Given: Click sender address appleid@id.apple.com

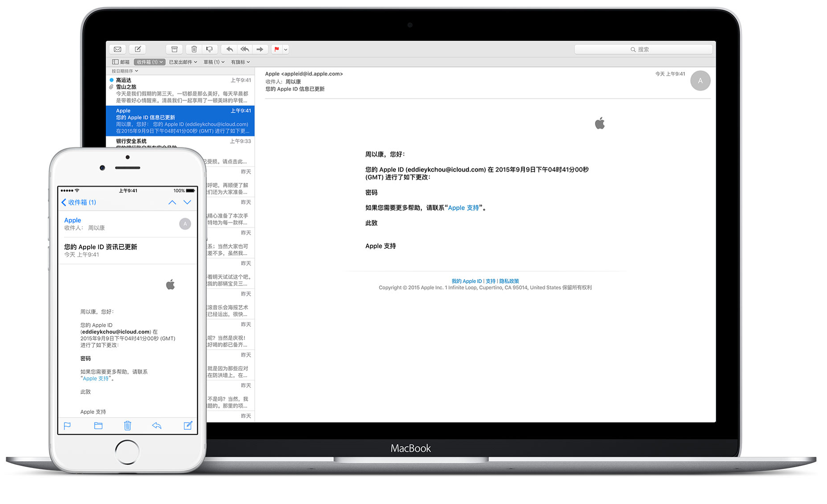Looking at the screenshot, I should tap(312, 74).
